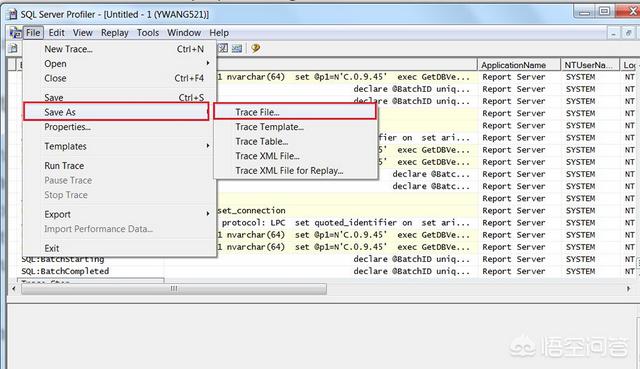Select the SQL:BatchCompleted event row
Screen dimensions: 640x369
pos(65,271)
